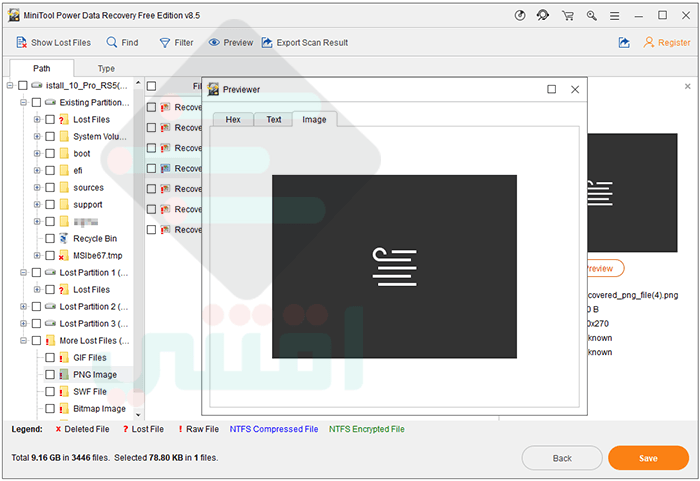Open the Hex tab in Previewer

(x=233, y=120)
